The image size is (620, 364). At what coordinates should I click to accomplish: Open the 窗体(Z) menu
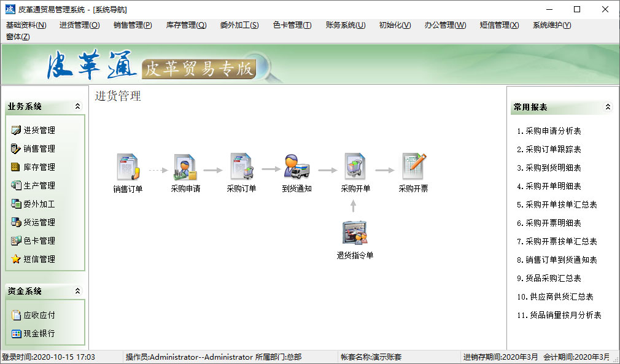point(18,37)
